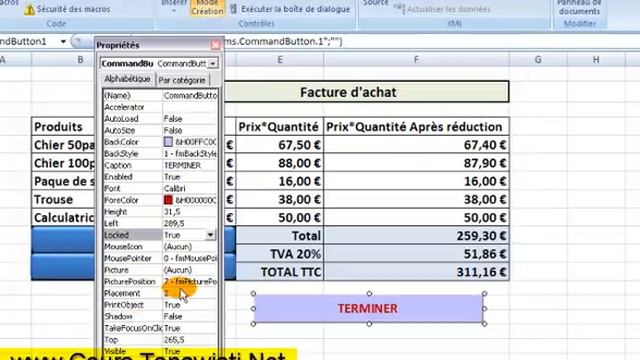
Task: Select the Picture property (Aucun)
Action: (x=178, y=270)
